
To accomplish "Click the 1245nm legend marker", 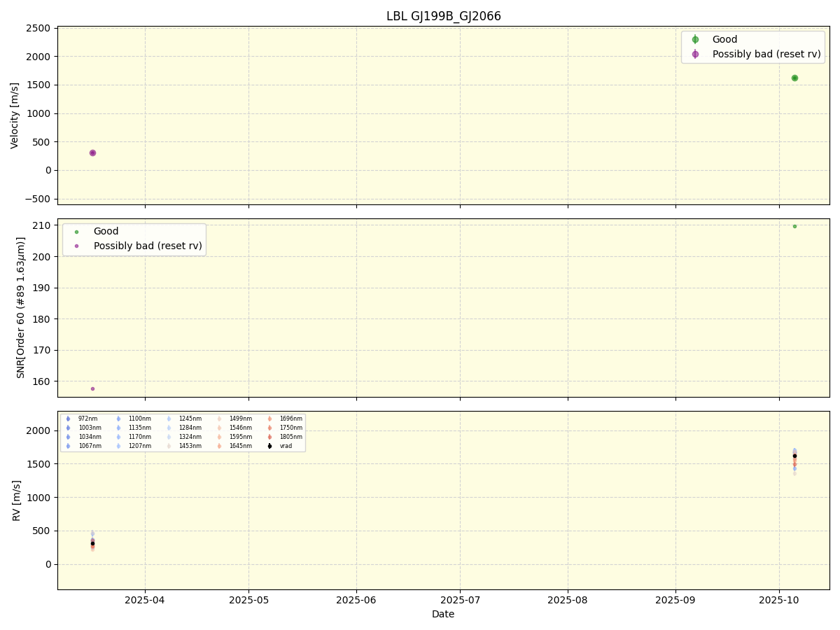I will coord(169,419).
